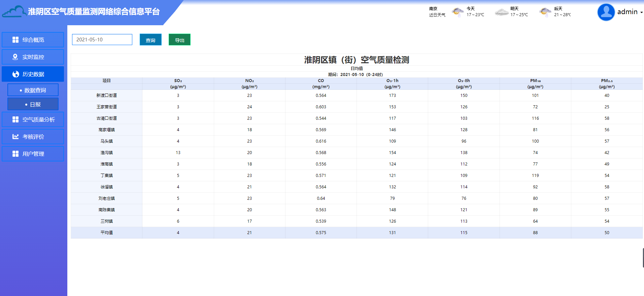Image resolution: width=644 pixels, height=296 pixels.
Task: Click the admin user avatar icon
Action: tap(606, 12)
